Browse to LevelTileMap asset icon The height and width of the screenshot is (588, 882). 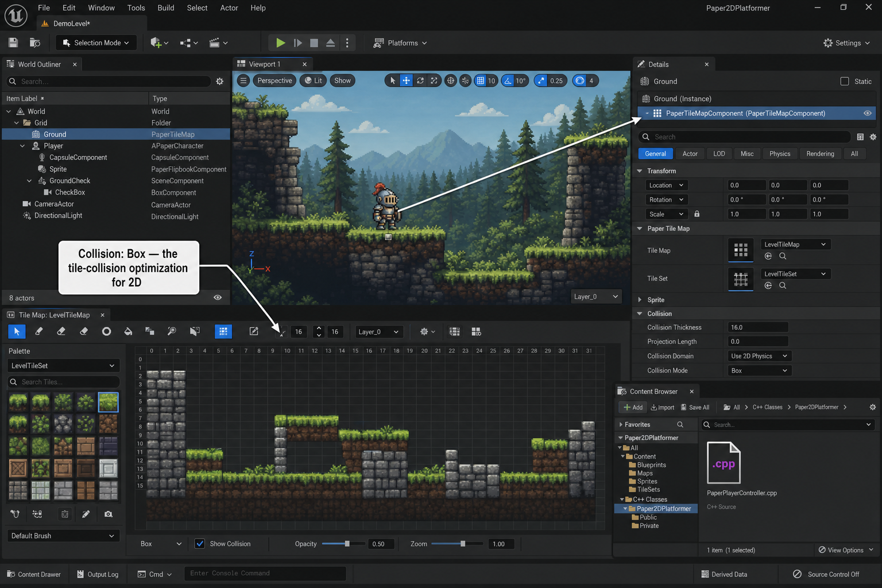coord(768,256)
